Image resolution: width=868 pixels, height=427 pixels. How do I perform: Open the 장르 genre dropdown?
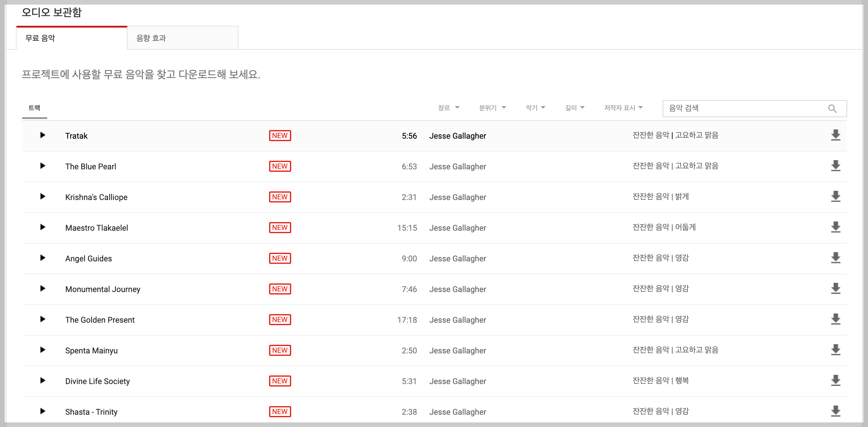point(448,108)
